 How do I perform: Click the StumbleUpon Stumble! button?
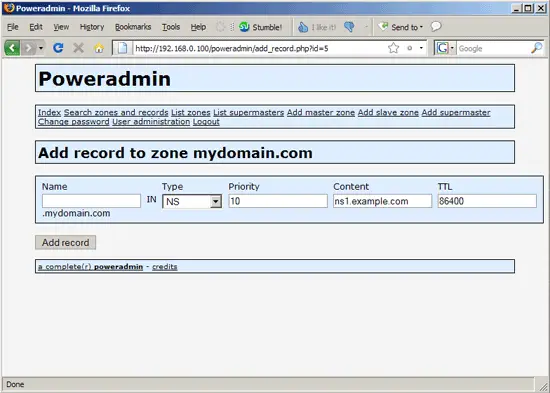(x=260, y=27)
